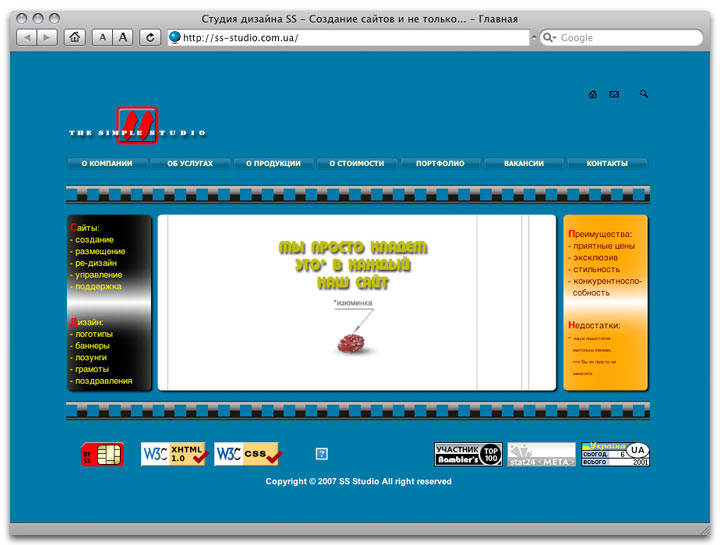Click the Google search field
The width and height of the screenshot is (720, 545).
point(625,38)
